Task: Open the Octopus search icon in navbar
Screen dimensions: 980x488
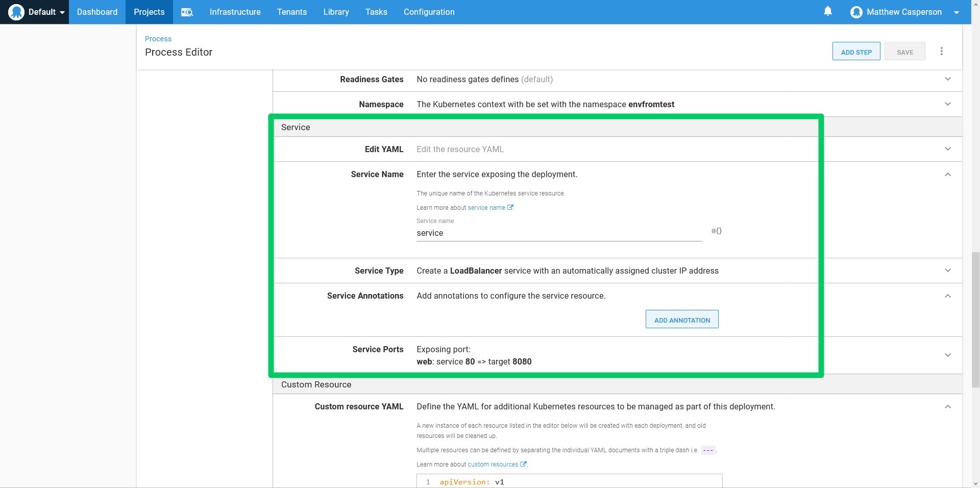Action: [187, 12]
